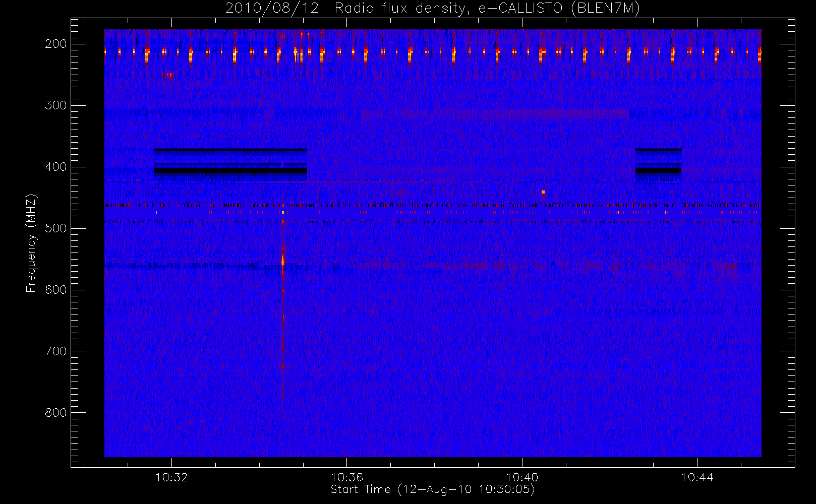The image size is (816, 504).
Task: Click the small orange spot near 440 MHz
Action: click(543, 192)
